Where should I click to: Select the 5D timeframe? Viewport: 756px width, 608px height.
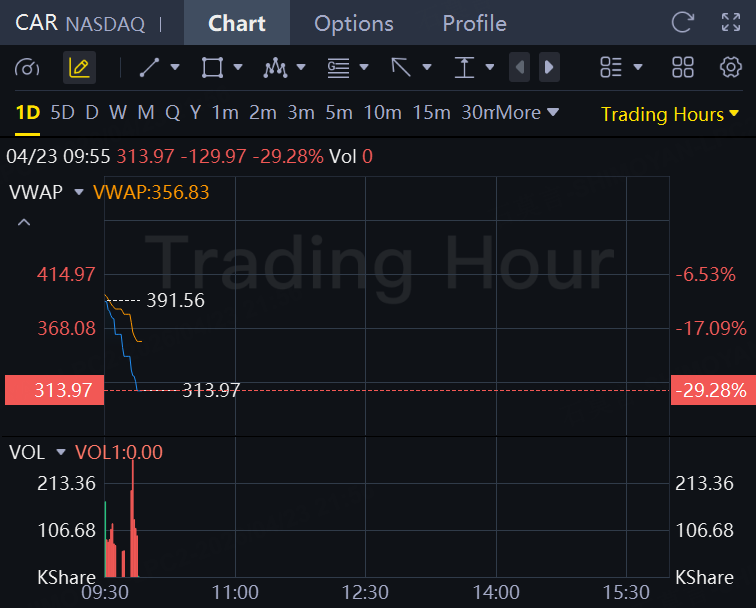(62, 113)
